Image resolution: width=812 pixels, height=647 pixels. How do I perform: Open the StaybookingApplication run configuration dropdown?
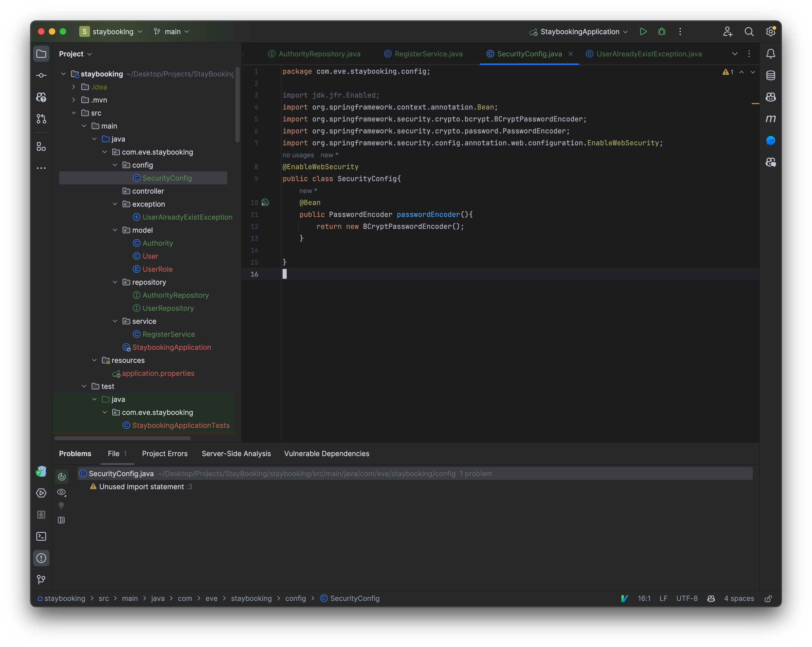click(578, 32)
